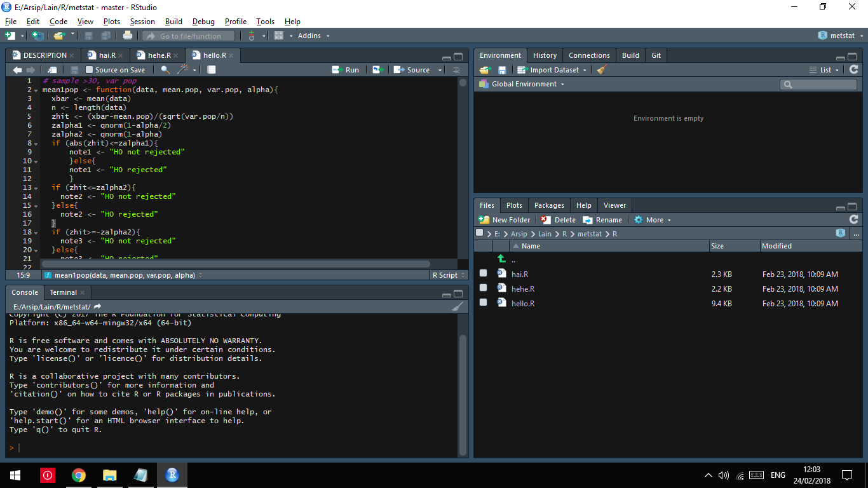Click the back navigation arrow in source editor
This screenshot has width=868, height=488.
[x=17, y=70]
